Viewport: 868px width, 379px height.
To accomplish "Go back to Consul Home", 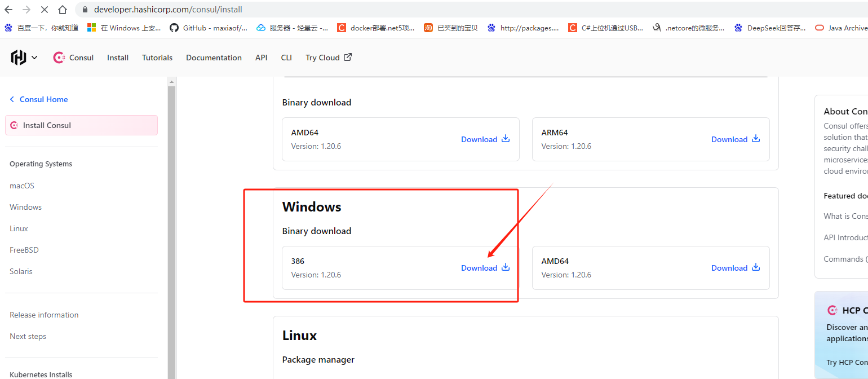I will [x=38, y=99].
